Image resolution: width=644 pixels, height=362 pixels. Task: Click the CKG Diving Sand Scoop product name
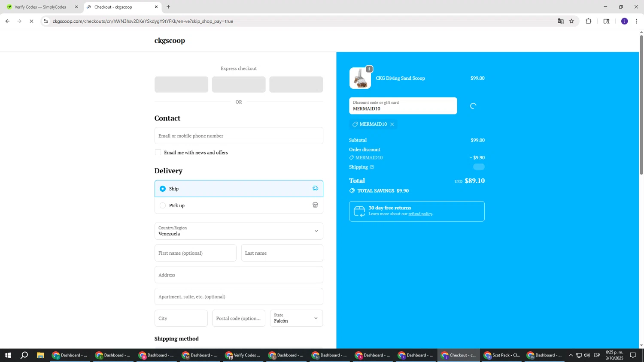400,78
